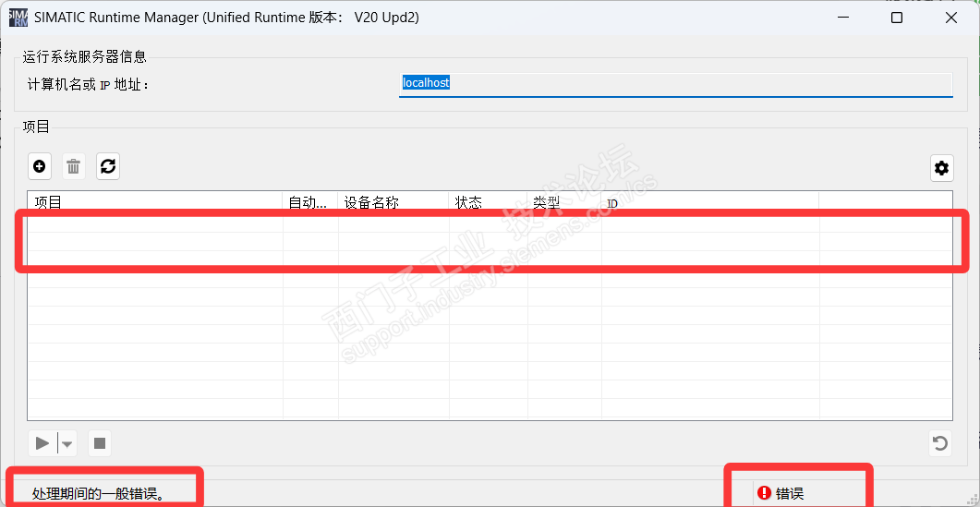980x507 pixels.
Task: Click the 设备名称 column header
Action: 393,202
